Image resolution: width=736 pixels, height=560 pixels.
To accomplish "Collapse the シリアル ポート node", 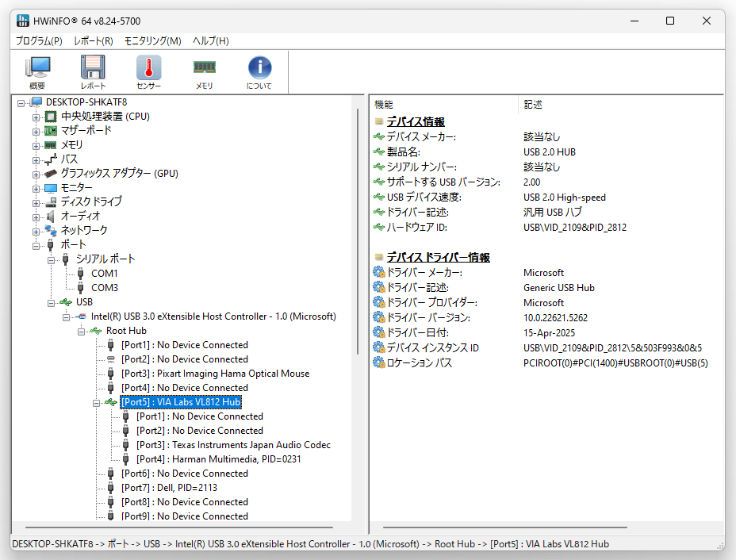I will (x=52, y=259).
